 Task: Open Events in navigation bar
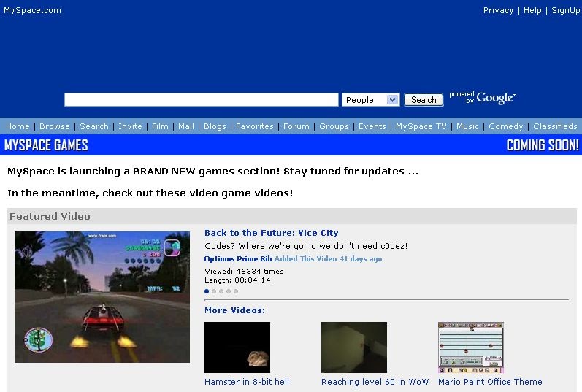coord(372,126)
